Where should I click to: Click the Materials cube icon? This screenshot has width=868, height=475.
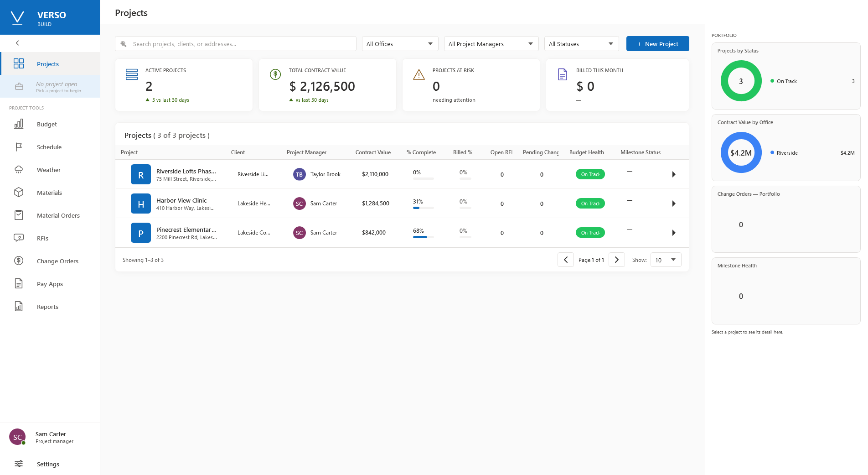(19, 192)
